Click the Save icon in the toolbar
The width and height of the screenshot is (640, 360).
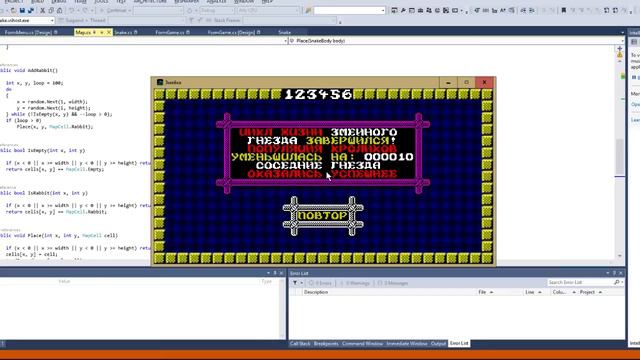pos(22,10)
